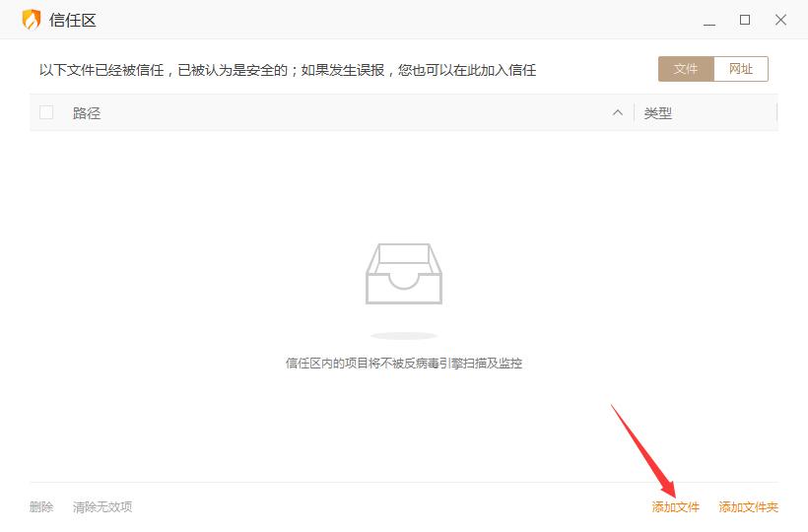The height and width of the screenshot is (532, 808).
Task: Minimize the 信任区 window
Action: 709,21
